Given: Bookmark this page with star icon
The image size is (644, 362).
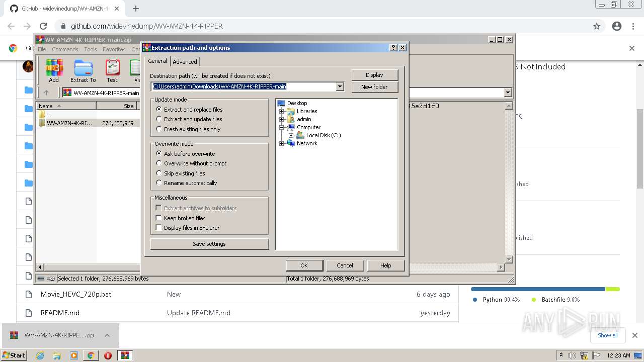Looking at the screenshot, I should tap(597, 26).
